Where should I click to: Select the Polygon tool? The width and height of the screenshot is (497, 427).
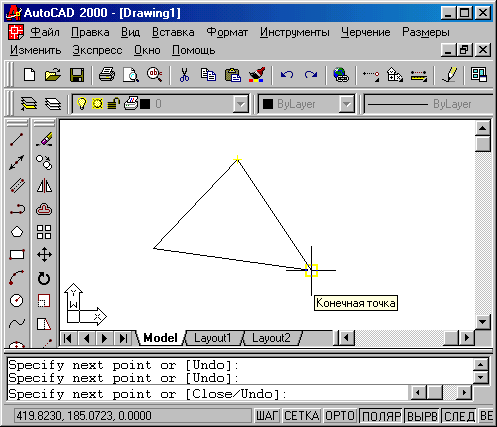pos(17,232)
